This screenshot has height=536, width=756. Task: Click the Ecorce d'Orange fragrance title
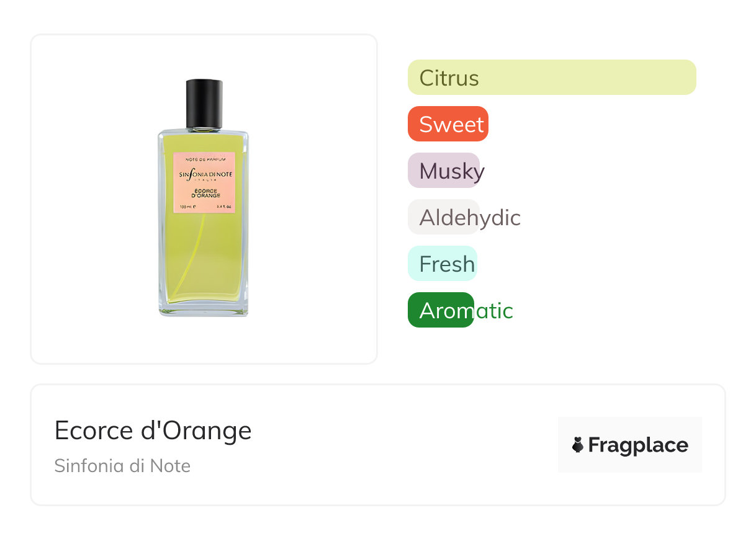click(x=153, y=430)
